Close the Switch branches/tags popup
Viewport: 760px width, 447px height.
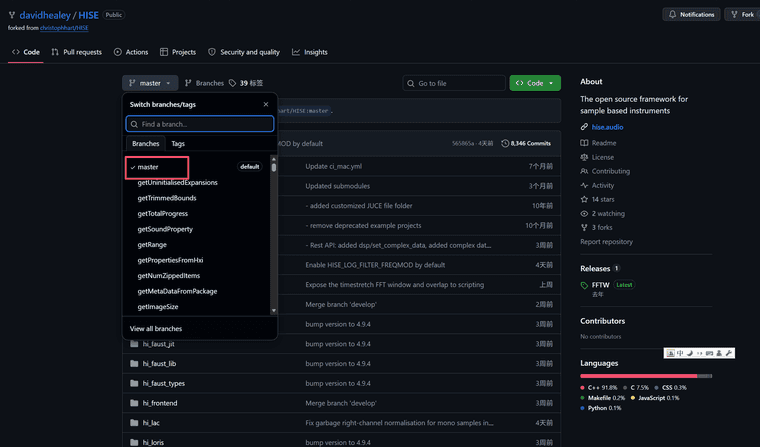[266, 104]
